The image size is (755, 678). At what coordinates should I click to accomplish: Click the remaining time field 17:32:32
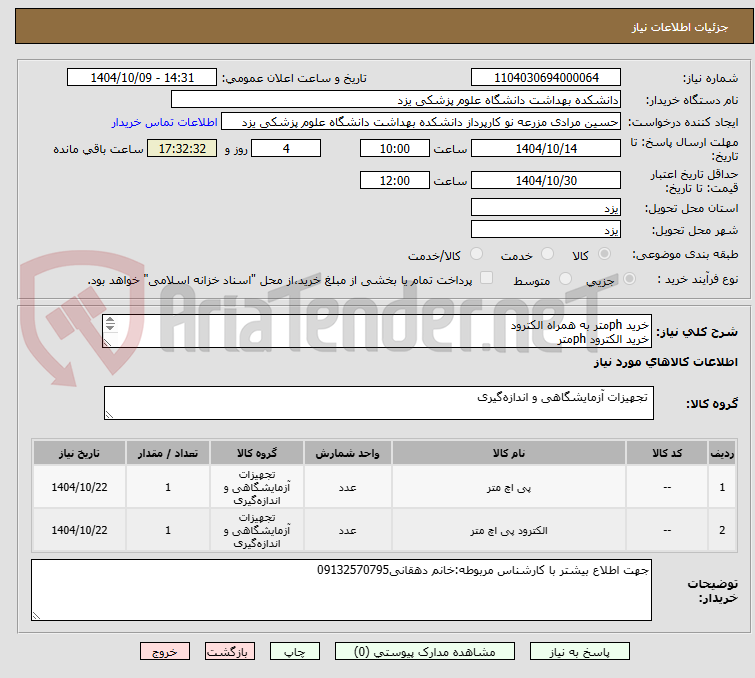(x=182, y=148)
